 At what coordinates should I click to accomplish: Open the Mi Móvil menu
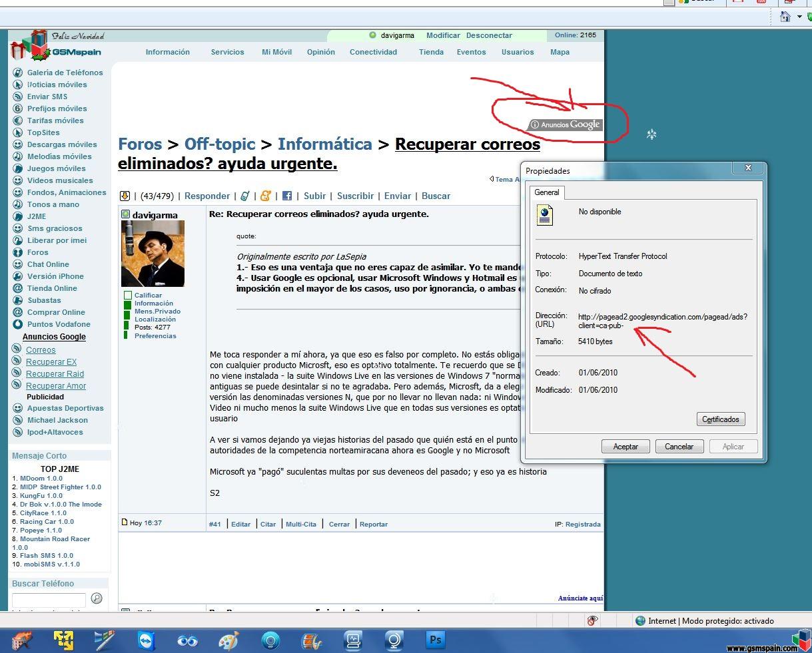click(277, 52)
